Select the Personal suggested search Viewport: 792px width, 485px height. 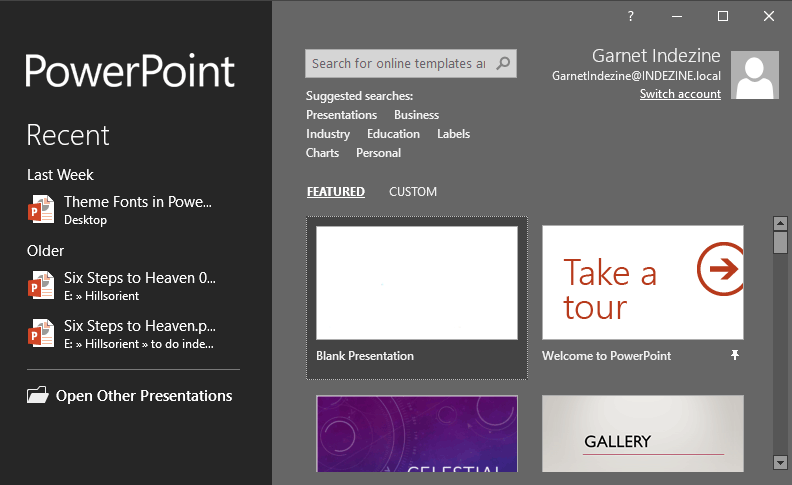tap(378, 153)
